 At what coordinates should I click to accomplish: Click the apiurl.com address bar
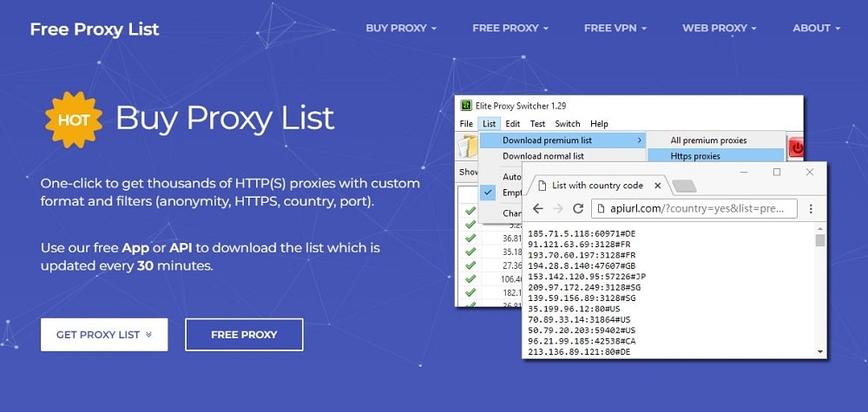coord(694,208)
